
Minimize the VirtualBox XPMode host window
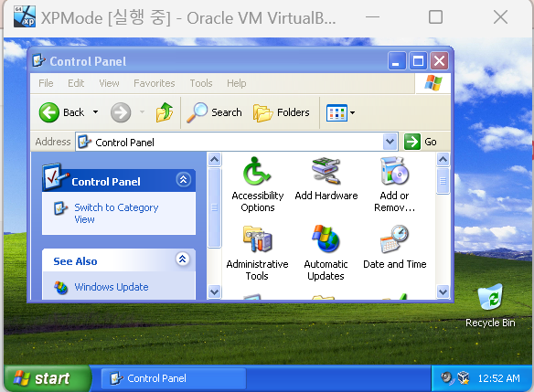[x=372, y=16]
